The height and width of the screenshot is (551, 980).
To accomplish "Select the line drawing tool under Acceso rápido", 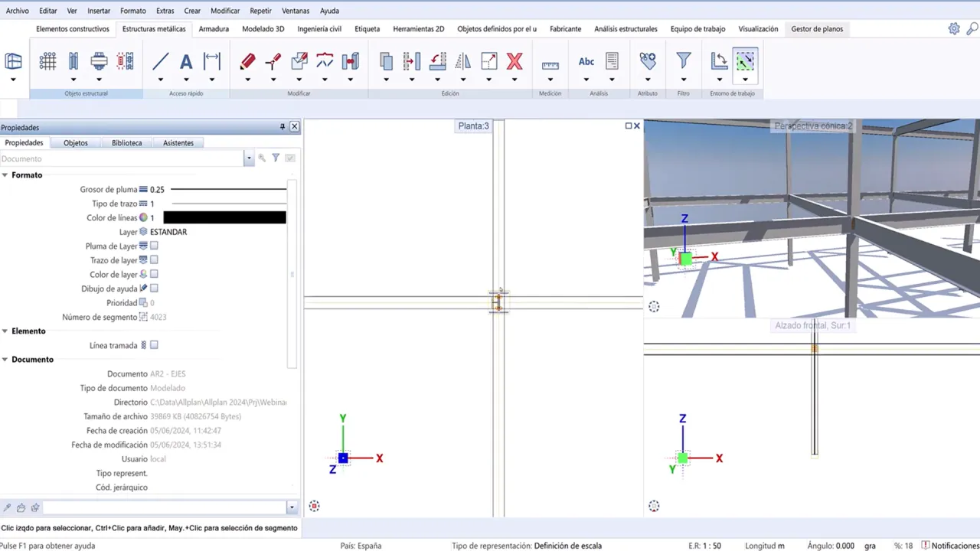I will tap(160, 61).
